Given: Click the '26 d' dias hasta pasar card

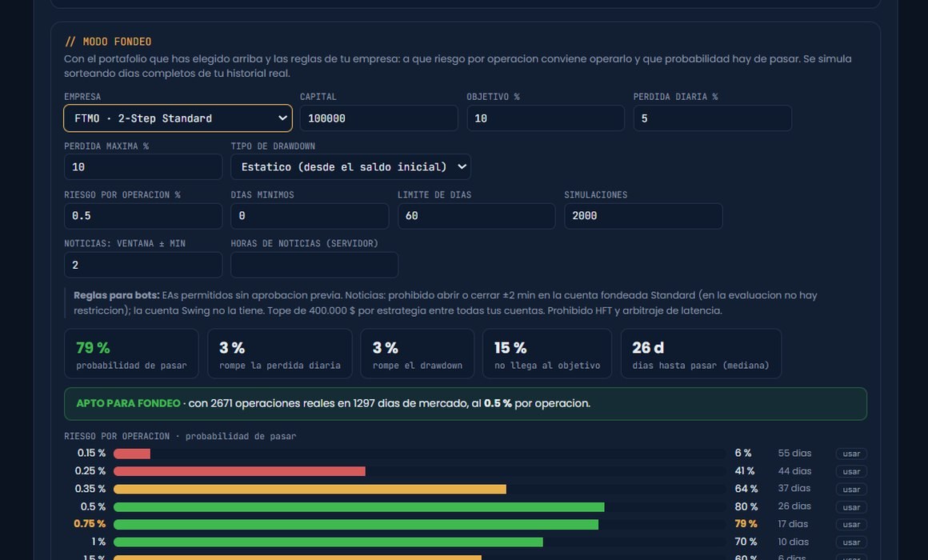Looking at the screenshot, I should (x=701, y=354).
